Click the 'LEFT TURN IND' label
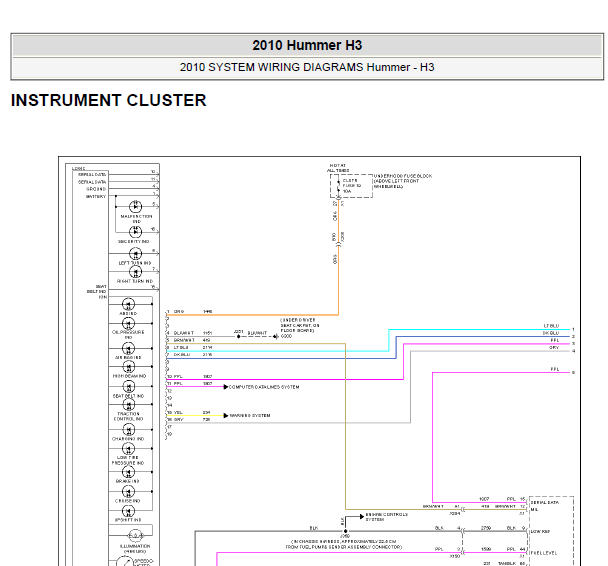 pos(135,263)
